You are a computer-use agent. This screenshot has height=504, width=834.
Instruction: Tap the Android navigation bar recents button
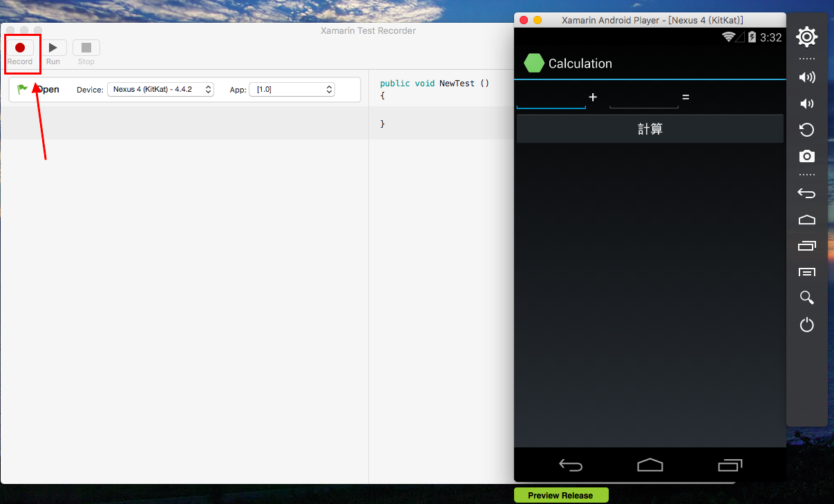[730, 465]
